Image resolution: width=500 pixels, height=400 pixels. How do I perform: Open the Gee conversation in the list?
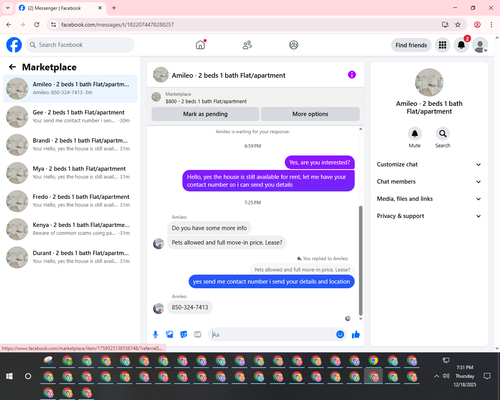click(70, 117)
